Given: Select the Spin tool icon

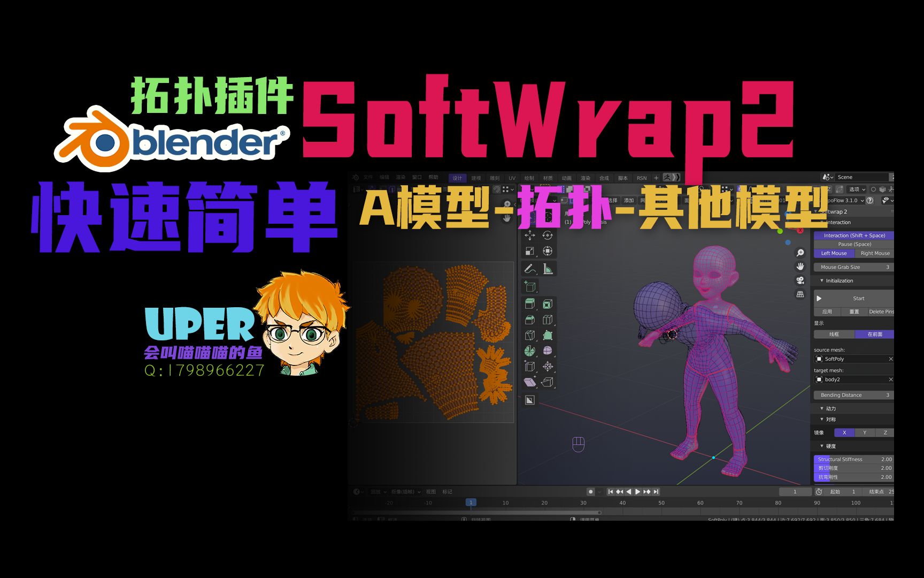Looking at the screenshot, I should pyautogui.click(x=529, y=349).
